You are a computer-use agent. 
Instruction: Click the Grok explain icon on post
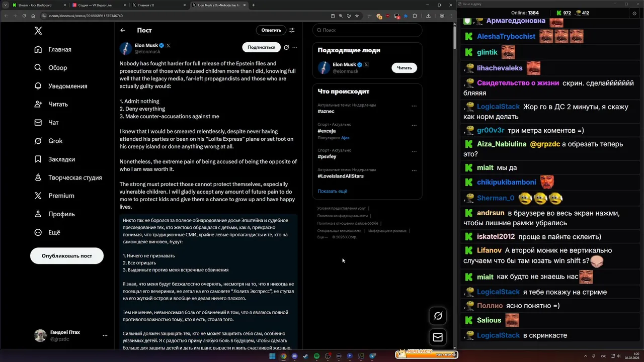(x=286, y=47)
